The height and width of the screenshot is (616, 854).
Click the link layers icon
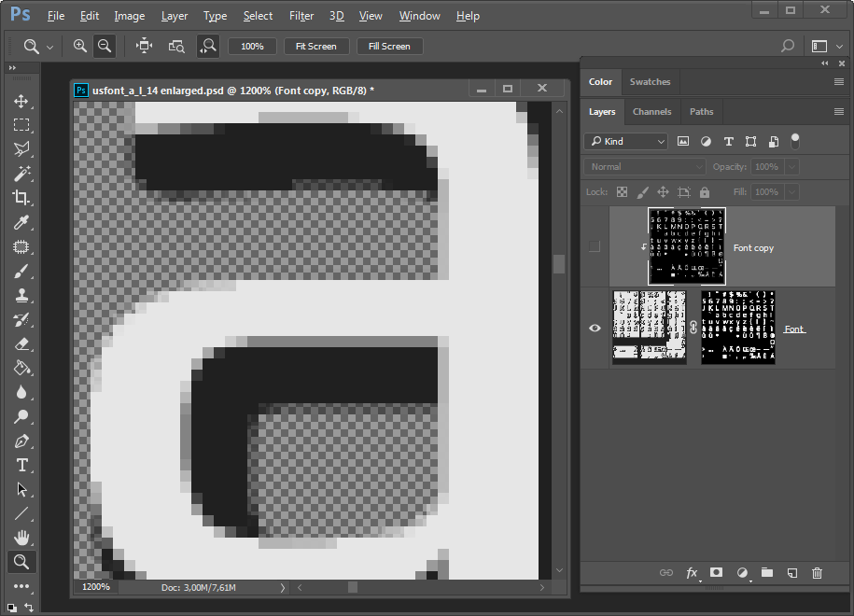click(x=666, y=572)
